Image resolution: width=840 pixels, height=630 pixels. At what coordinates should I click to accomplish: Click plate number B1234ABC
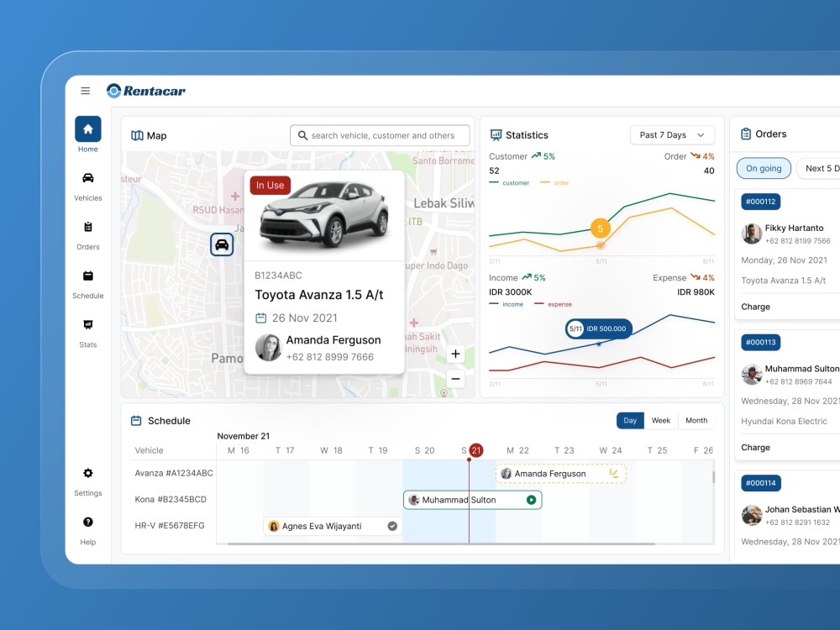[278, 276]
